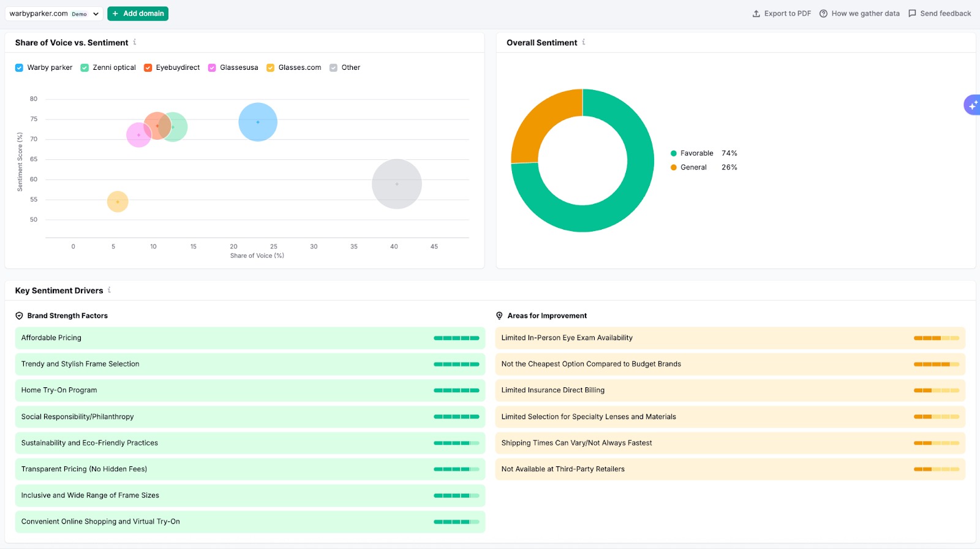The image size is (980, 549).
Task: Click the question mark icon for How we gather data
Action: (x=824, y=13)
